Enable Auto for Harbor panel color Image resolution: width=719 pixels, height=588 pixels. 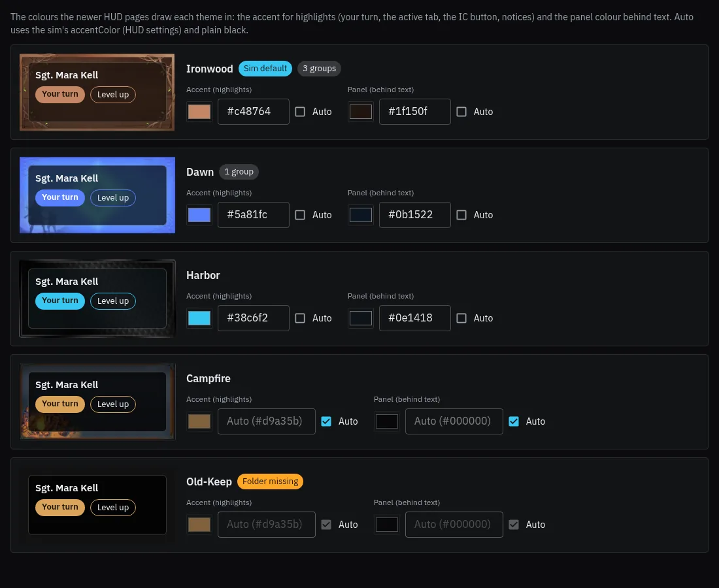point(461,318)
